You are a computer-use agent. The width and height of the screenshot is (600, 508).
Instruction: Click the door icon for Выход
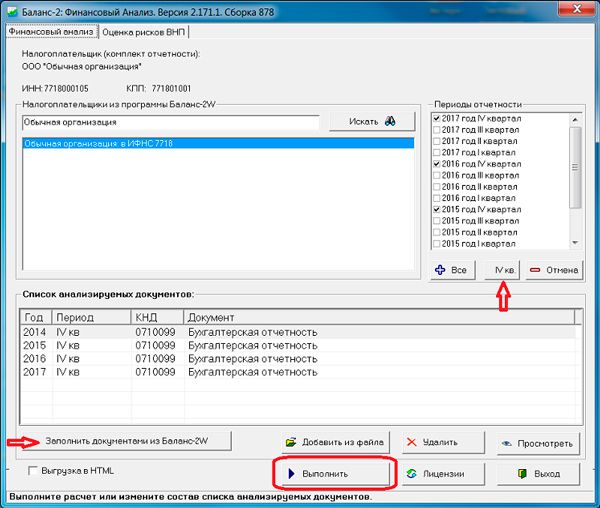click(x=522, y=474)
